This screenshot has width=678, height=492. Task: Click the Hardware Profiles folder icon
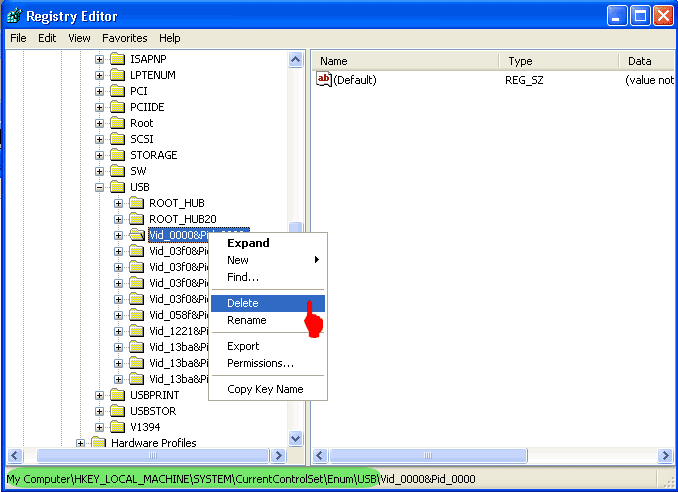99,443
